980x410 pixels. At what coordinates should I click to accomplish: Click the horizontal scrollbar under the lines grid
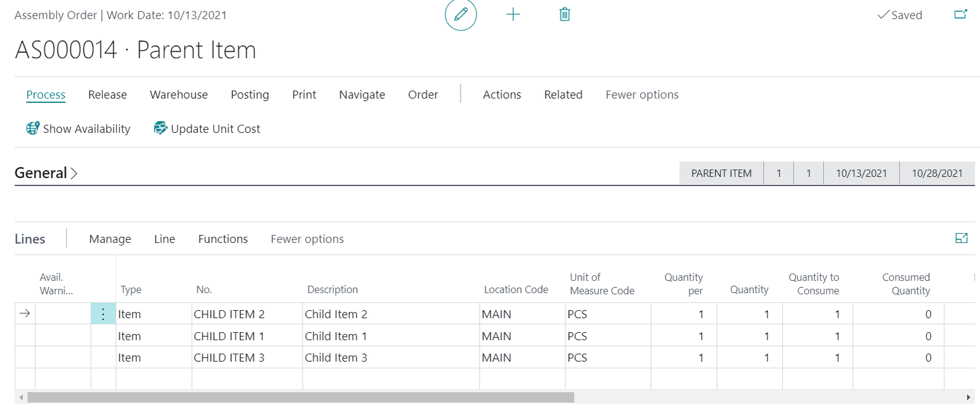[300, 398]
